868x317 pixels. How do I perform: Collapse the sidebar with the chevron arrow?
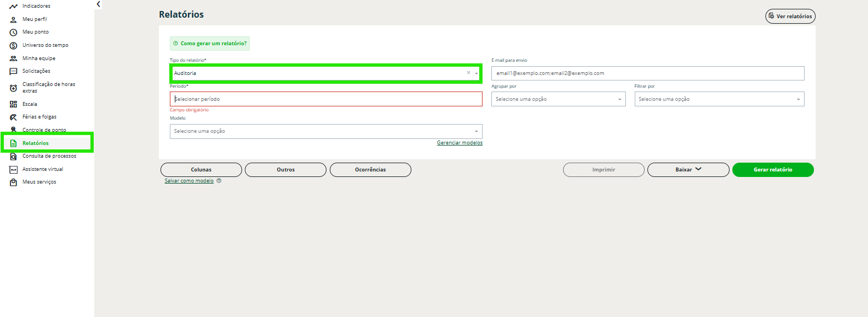point(98,4)
